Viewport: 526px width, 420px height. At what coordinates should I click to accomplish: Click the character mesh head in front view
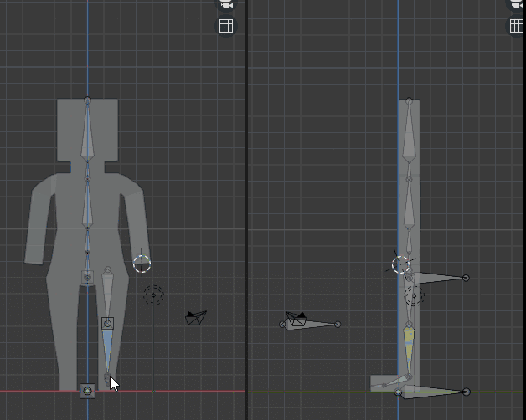click(67, 130)
